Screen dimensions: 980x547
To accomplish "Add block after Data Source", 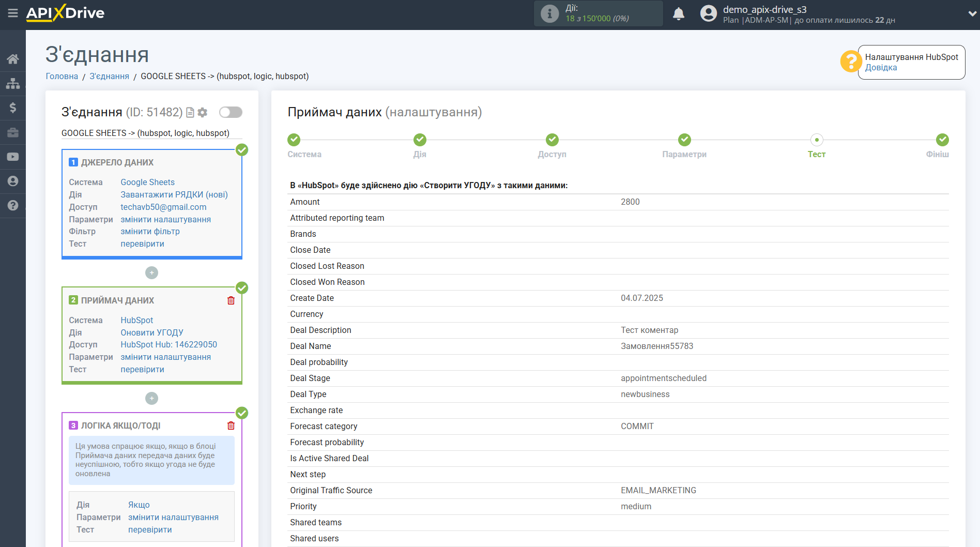I will click(x=151, y=272).
